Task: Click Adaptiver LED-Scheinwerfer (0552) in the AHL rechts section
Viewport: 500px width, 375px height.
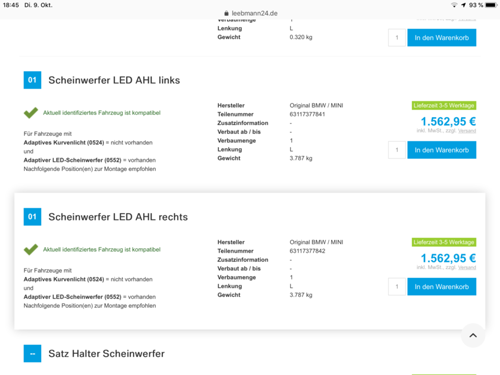Action: coord(72,297)
